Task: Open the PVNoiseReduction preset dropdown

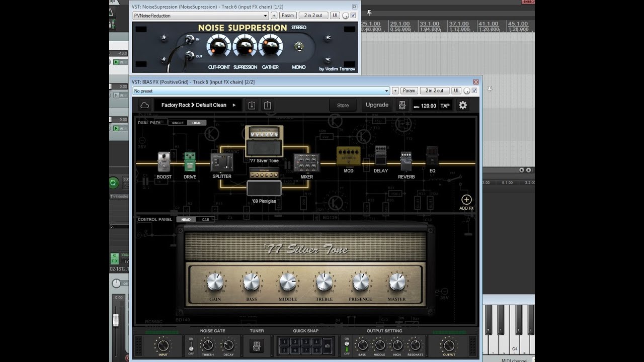Action: [x=200, y=16]
